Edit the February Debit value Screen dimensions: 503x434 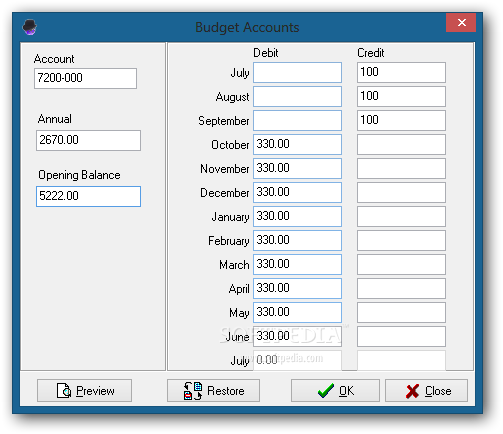pyautogui.click(x=297, y=240)
